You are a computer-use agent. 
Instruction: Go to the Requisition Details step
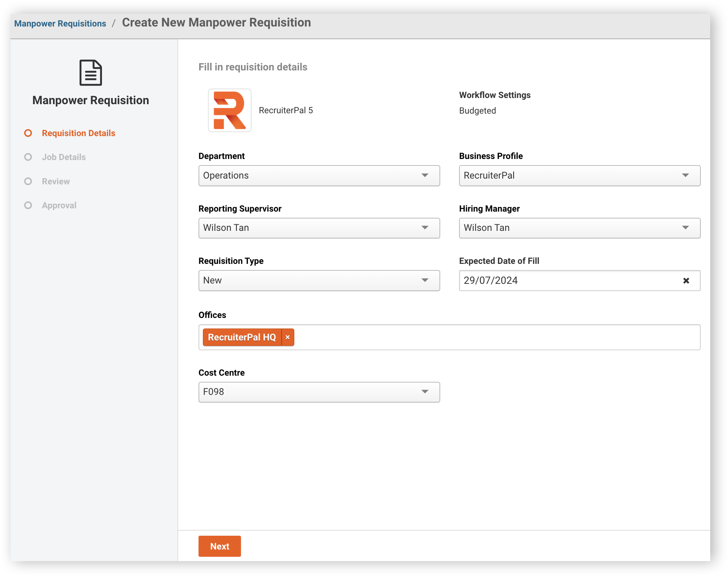point(78,133)
